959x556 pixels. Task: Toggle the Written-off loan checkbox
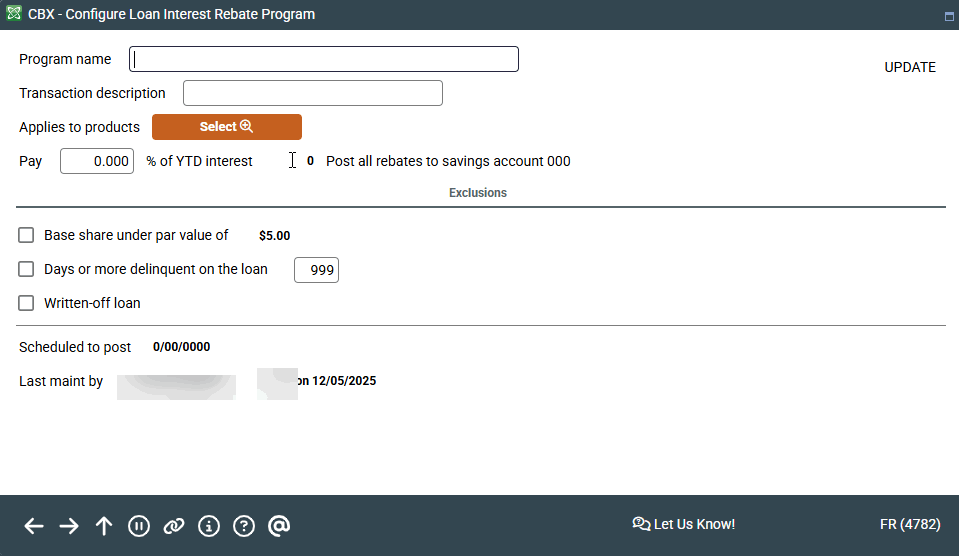coord(27,303)
